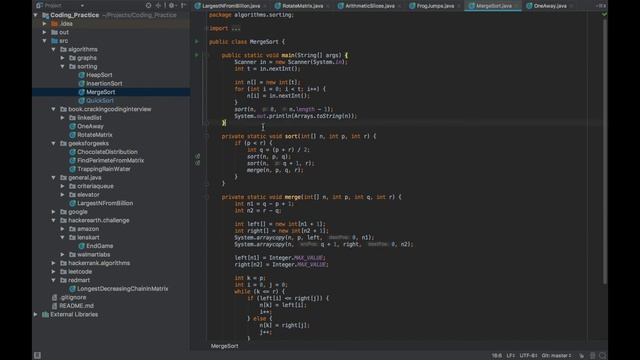
Task: Click collapse all icon in Project toolbar
Action: click(x=158, y=6)
